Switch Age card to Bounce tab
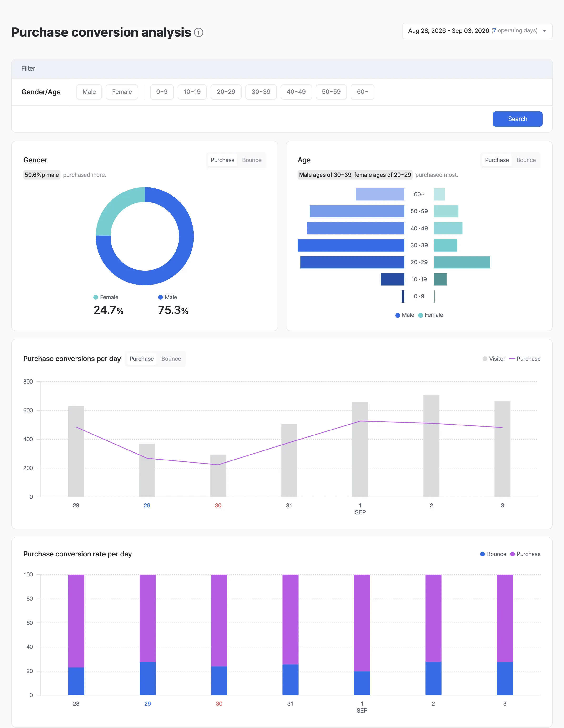This screenshot has height=728, width=564. [x=526, y=160]
